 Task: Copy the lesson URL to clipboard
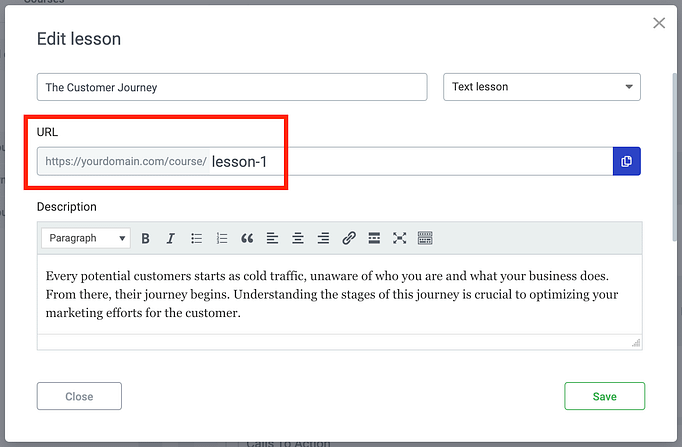coord(626,161)
